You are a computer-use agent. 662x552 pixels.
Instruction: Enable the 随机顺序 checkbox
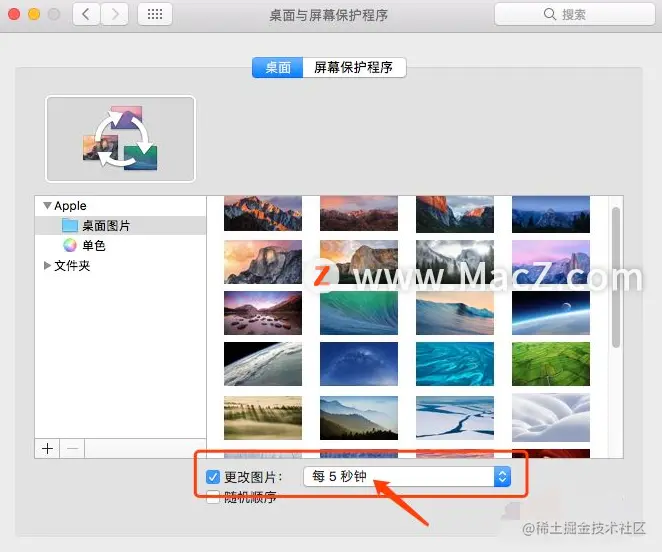click(x=213, y=497)
